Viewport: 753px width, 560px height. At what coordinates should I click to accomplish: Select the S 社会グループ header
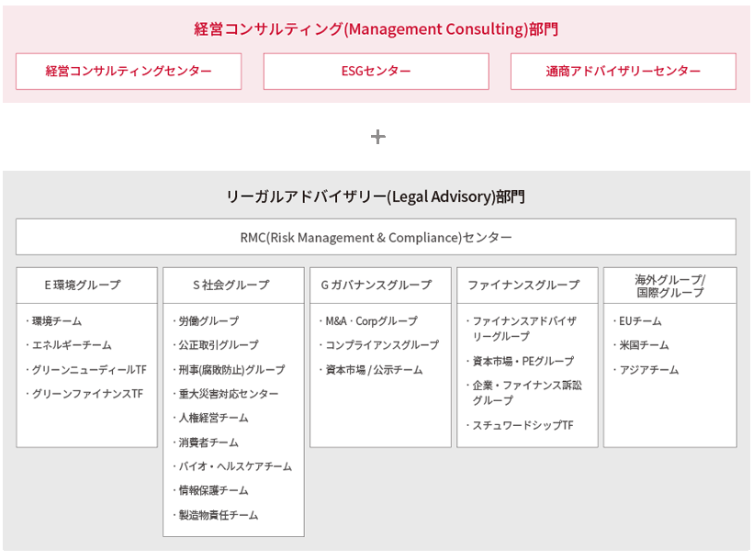point(233,286)
